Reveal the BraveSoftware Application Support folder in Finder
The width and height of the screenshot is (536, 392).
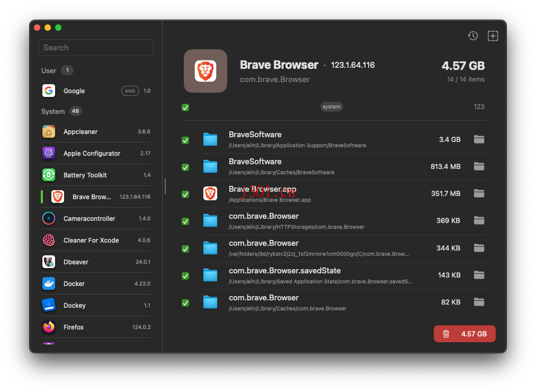tap(479, 139)
